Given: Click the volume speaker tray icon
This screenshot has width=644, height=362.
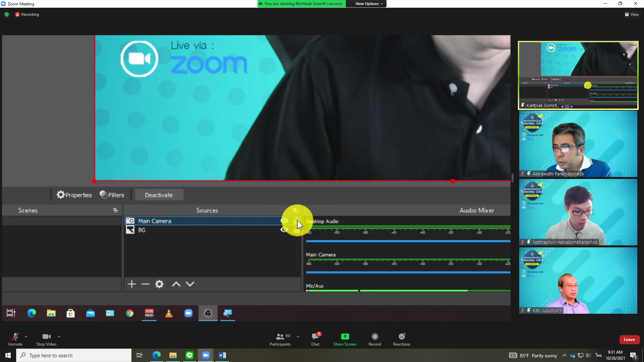Looking at the screenshot, I should tap(589, 355).
